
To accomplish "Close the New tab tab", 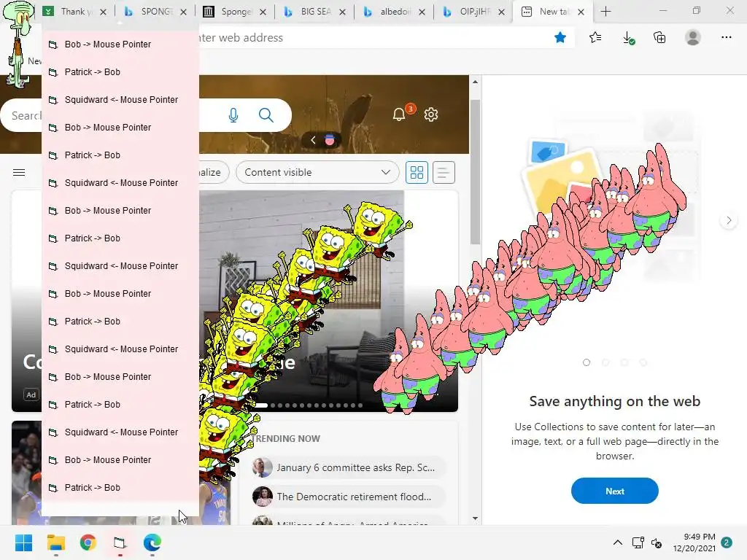I will [x=581, y=12].
